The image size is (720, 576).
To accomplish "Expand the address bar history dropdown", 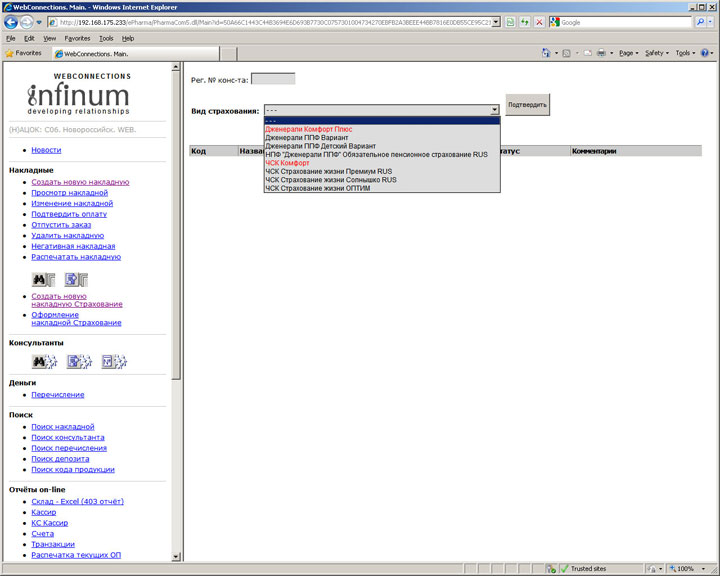I will 496,22.
